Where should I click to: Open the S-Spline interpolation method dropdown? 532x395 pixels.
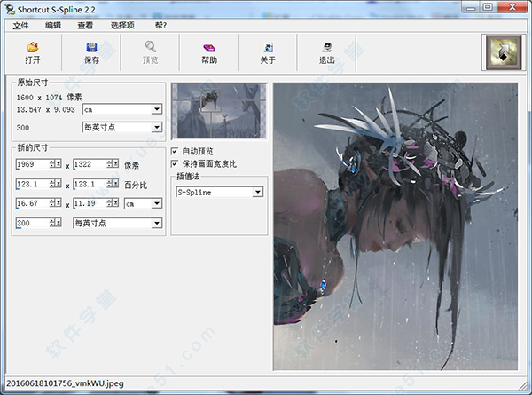pyautogui.click(x=258, y=193)
